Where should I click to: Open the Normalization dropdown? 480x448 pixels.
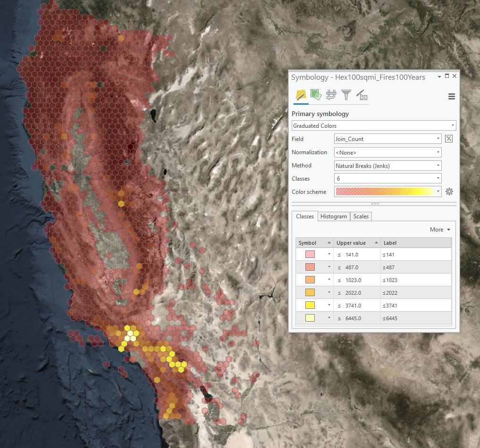pos(387,152)
